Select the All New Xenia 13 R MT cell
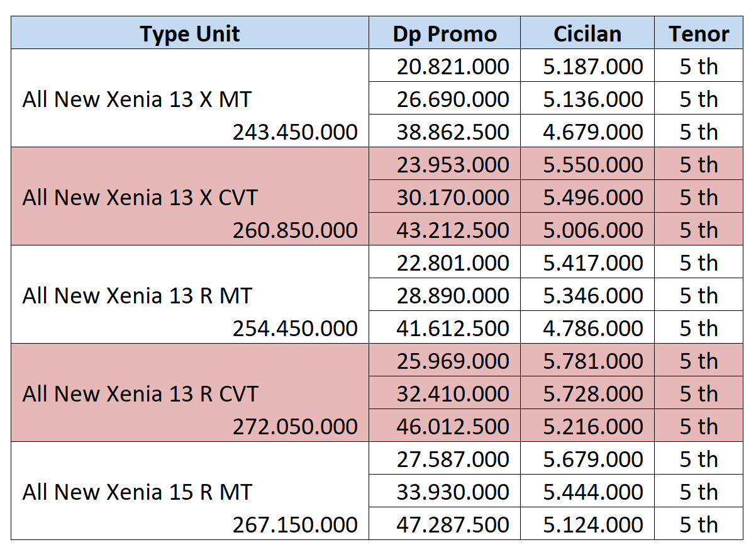Image resolution: width=756 pixels, height=552 pixels. pos(137,296)
